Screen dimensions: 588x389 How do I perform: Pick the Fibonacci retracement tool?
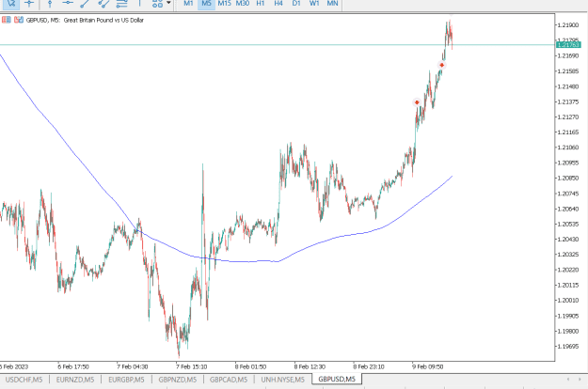pos(121,4)
